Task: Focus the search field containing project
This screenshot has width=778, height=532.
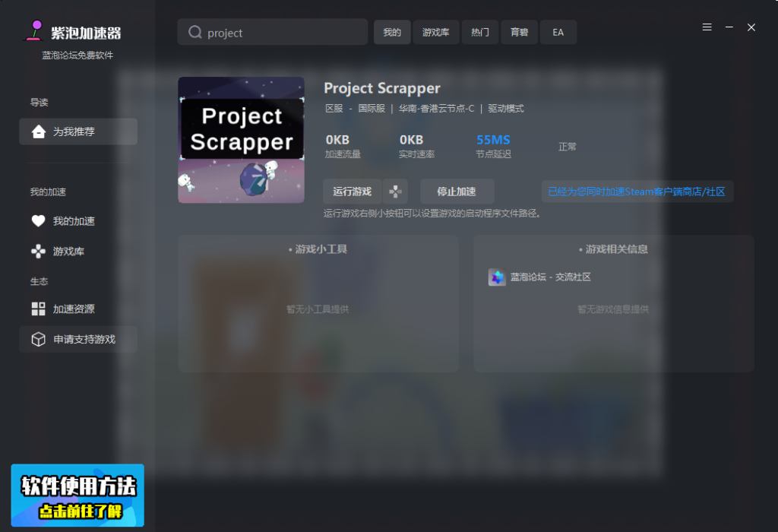Action: point(273,32)
